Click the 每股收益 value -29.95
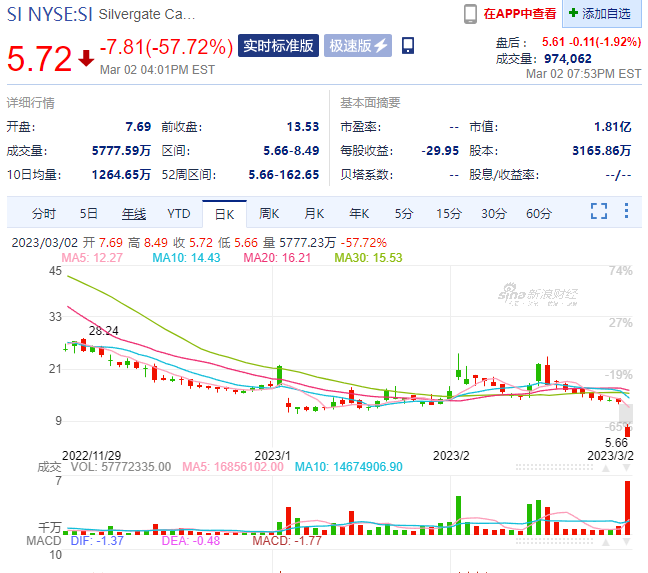The height and width of the screenshot is (573, 648). pyautogui.click(x=440, y=150)
